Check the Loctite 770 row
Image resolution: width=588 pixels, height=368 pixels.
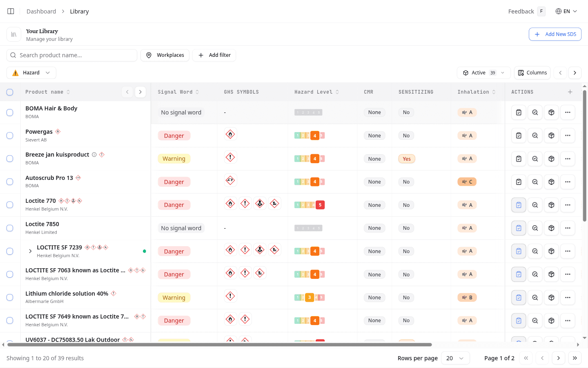point(10,205)
